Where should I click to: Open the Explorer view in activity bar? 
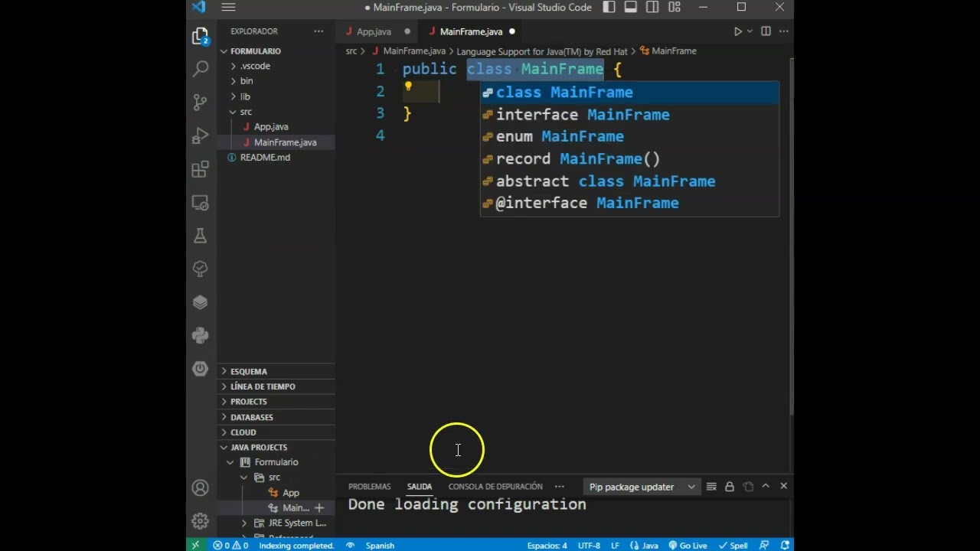[x=201, y=36]
